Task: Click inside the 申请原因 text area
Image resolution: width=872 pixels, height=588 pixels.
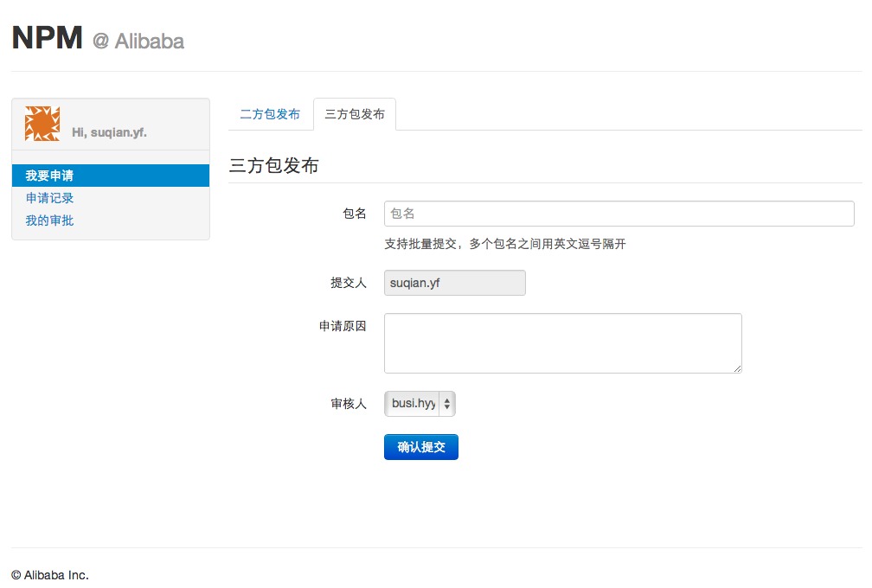Action: [562, 342]
